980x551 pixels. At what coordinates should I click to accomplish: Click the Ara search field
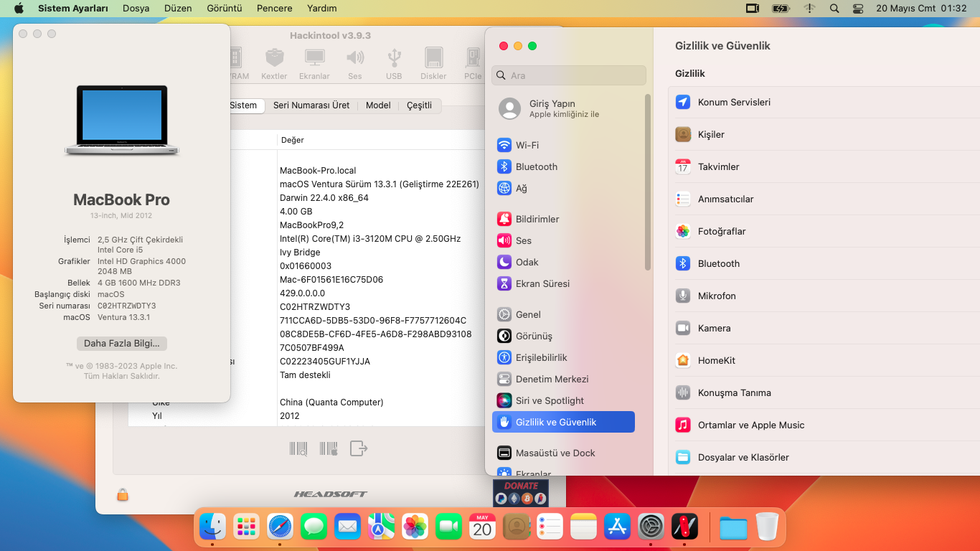(x=569, y=75)
